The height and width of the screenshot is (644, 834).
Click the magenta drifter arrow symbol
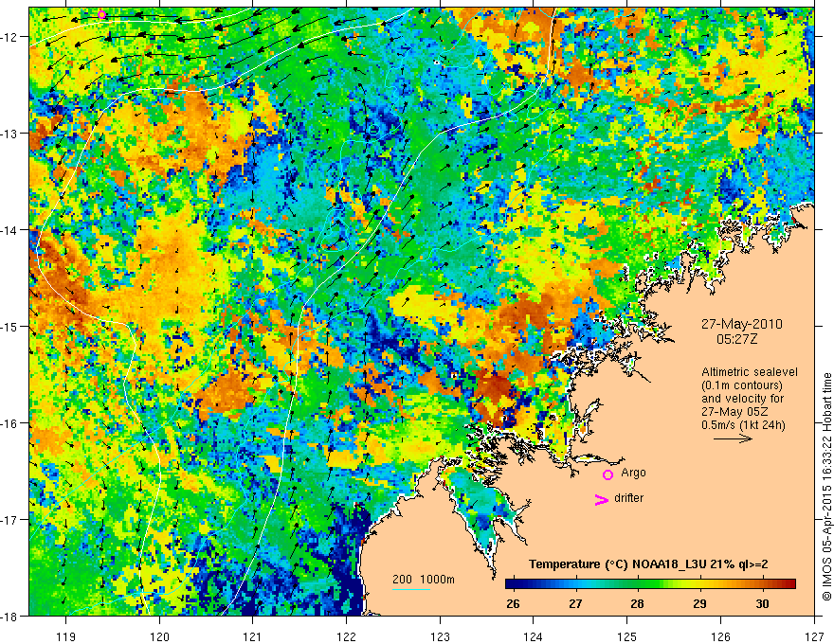[601, 499]
